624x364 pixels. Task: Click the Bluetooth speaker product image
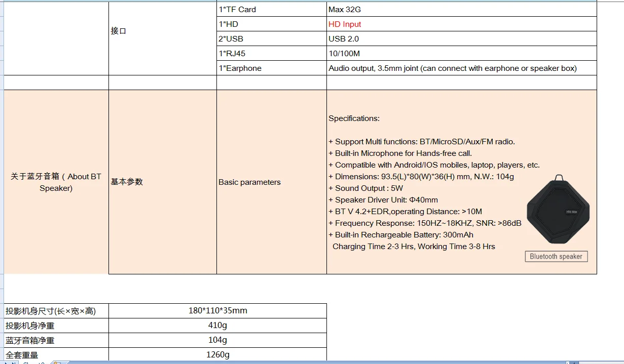[x=558, y=211]
